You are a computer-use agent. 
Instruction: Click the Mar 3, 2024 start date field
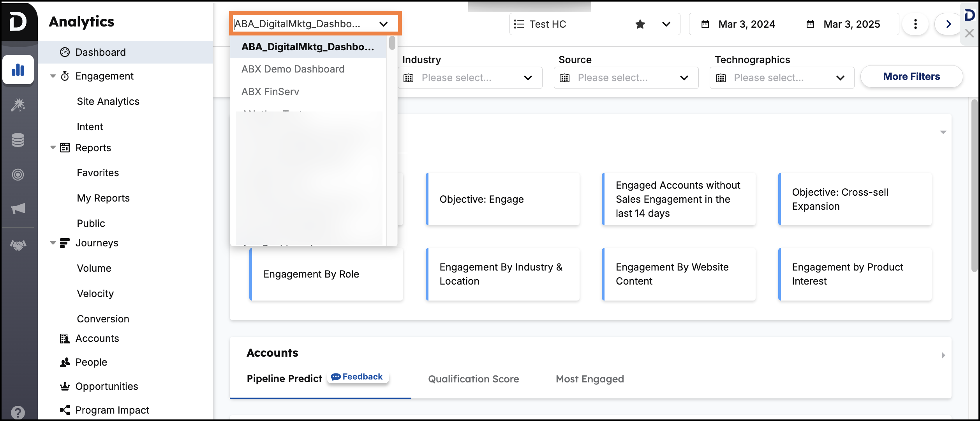pos(741,24)
